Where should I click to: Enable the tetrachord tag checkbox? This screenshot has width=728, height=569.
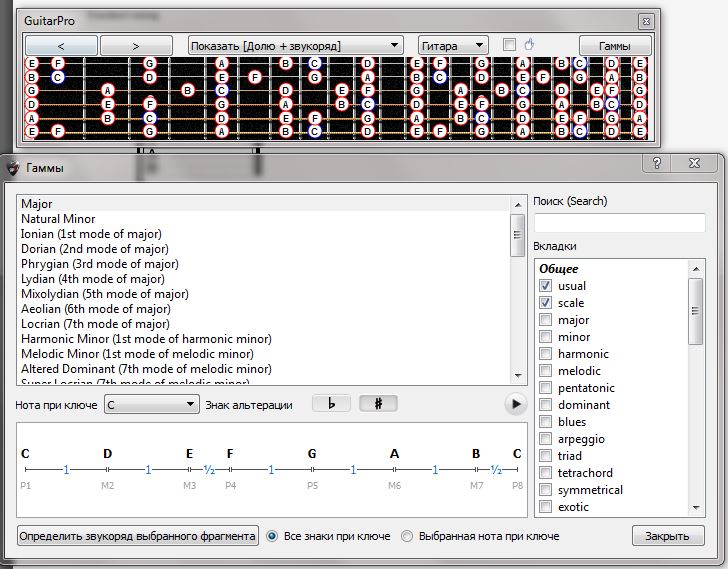click(x=546, y=472)
